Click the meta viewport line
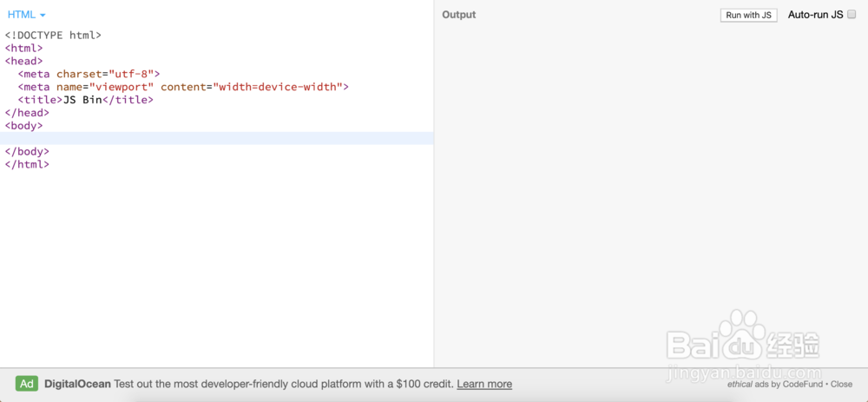The image size is (868, 402). pyautogui.click(x=183, y=87)
